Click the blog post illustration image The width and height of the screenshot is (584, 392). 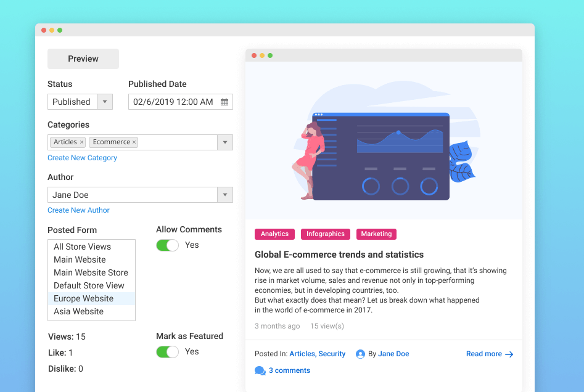(x=384, y=141)
